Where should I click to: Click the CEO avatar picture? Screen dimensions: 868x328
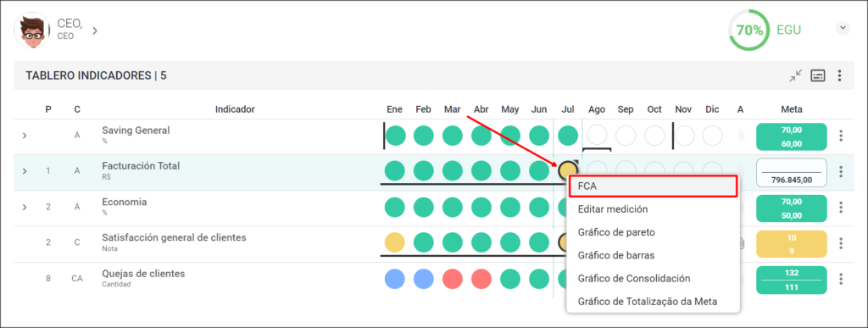point(32,31)
